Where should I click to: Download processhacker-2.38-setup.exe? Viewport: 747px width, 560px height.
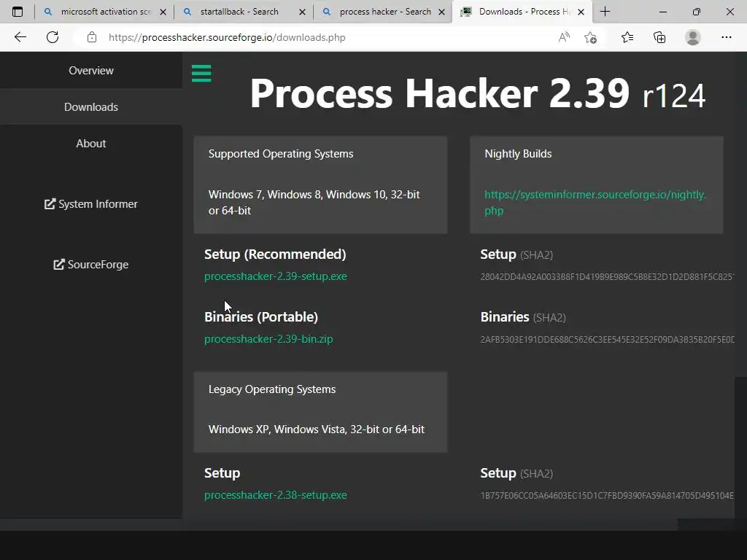[x=275, y=495]
